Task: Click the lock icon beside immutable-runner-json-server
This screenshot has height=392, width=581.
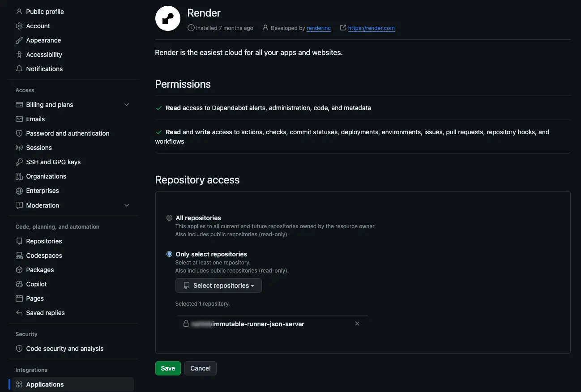Action: [x=186, y=324]
